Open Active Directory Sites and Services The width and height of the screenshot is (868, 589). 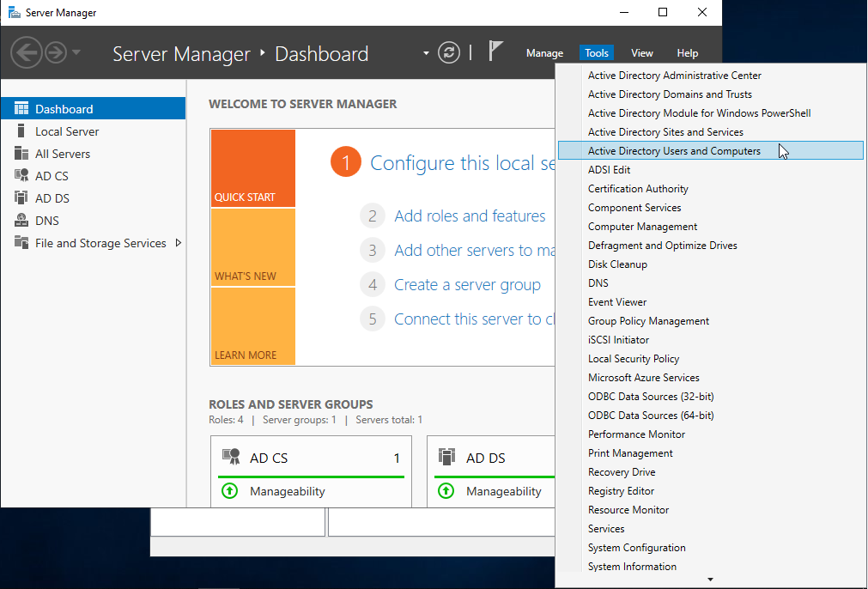pos(710,131)
